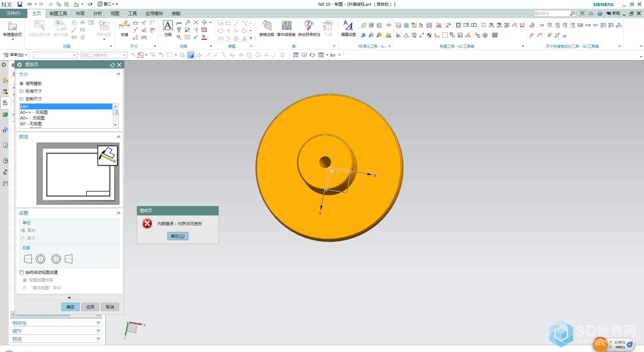Select the 10H7 fit tolerance format icon
This screenshot has height=352, width=644.
596,25
